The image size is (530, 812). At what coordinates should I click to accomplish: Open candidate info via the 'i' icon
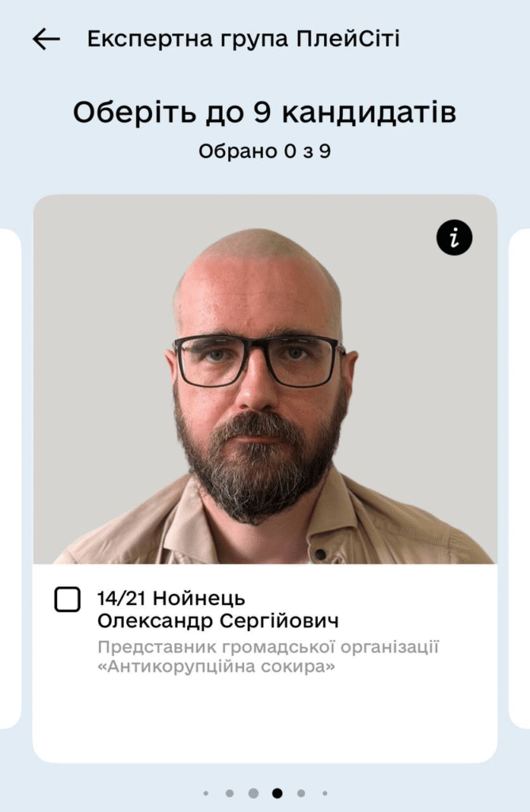[x=454, y=238]
